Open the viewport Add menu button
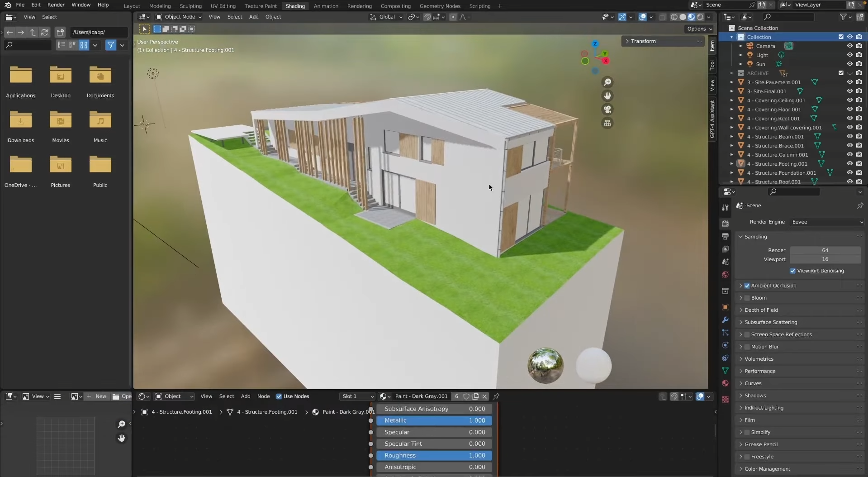This screenshot has height=477, width=868. click(254, 17)
